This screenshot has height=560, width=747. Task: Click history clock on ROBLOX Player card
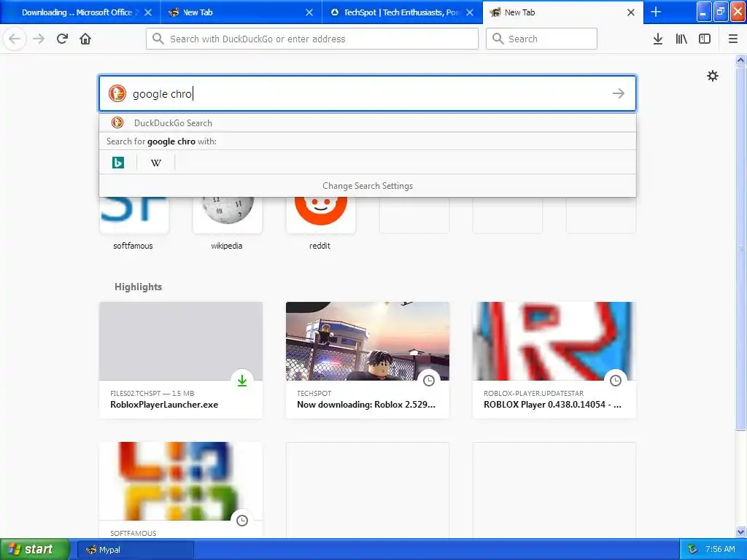pyautogui.click(x=616, y=381)
